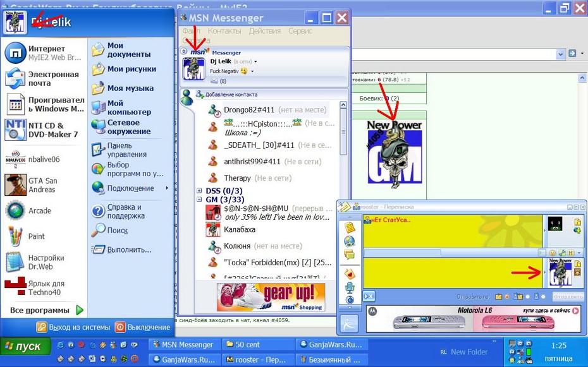
Task: Open emoticon picker in rooster chat toolbar
Action: (552, 253)
